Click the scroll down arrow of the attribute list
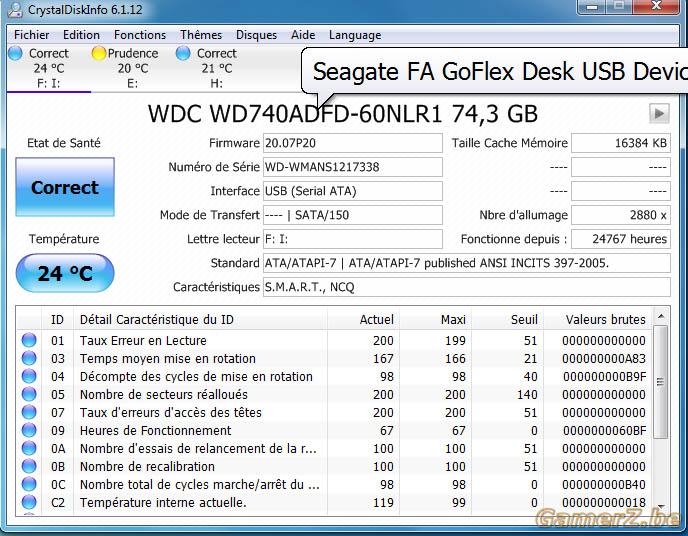This screenshot has height=536, width=688. point(661,507)
